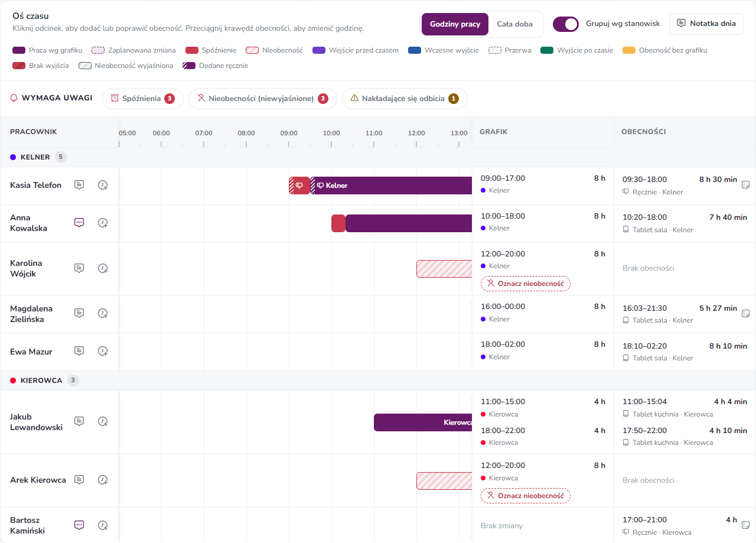Open Notatka dnia

(706, 24)
